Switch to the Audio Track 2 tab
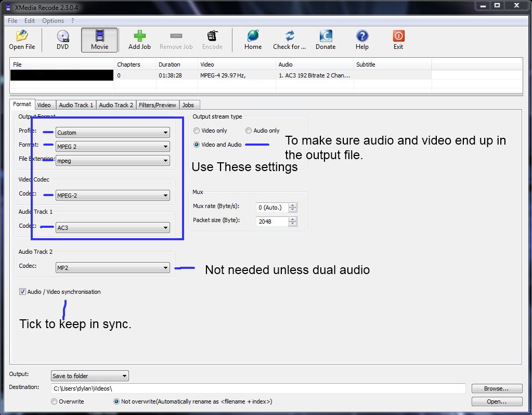532x415 pixels. (116, 105)
